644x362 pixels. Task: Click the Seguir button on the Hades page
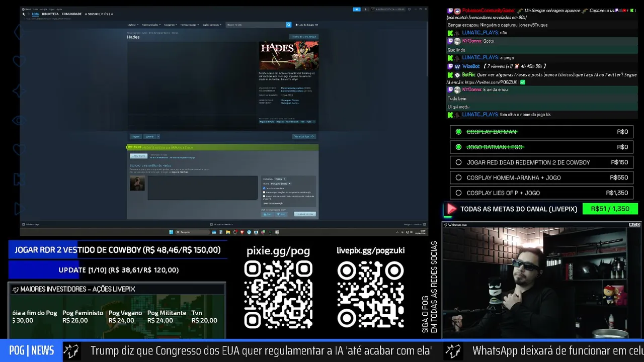[136, 136]
